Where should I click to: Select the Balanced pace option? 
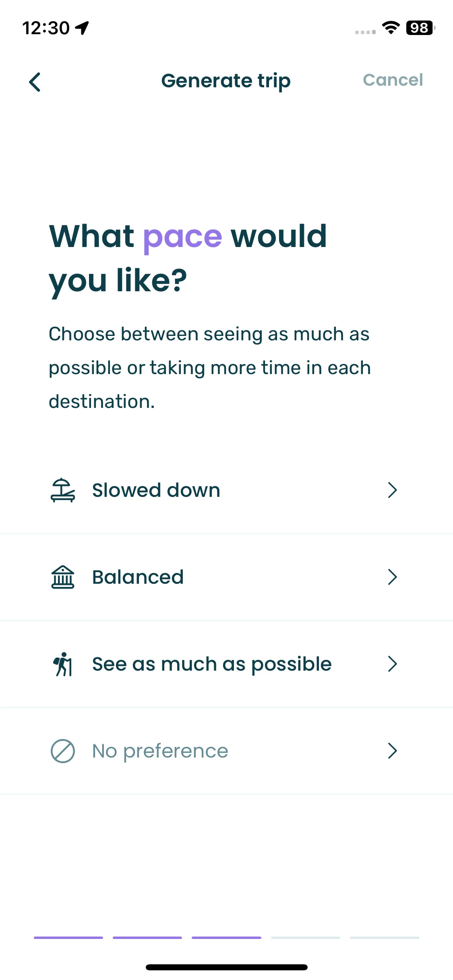(226, 577)
